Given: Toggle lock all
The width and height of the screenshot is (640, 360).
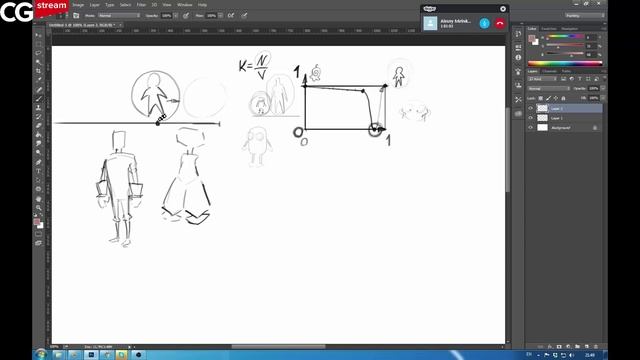Looking at the screenshot, I should click(x=563, y=98).
